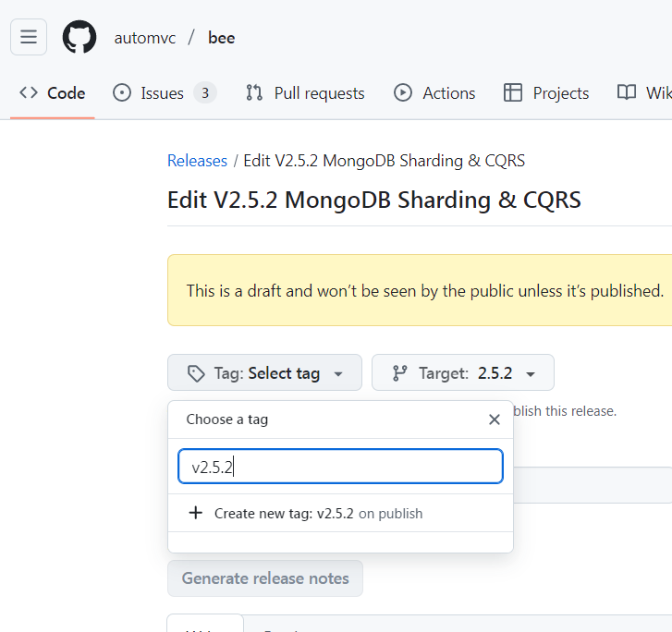This screenshot has height=632, width=672.
Task: Open the hamburger navigation menu
Action: tap(29, 37)
